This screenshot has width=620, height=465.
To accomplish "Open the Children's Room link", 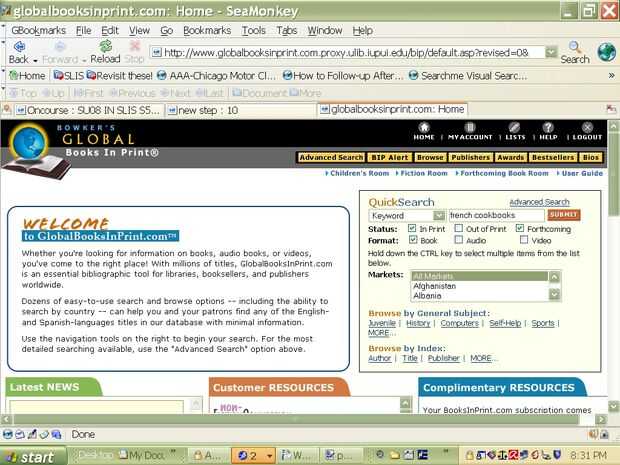I will [x=357, y=173].
